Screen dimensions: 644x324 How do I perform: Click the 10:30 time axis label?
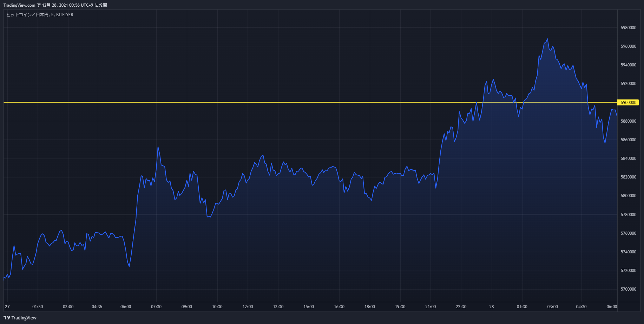217,307
